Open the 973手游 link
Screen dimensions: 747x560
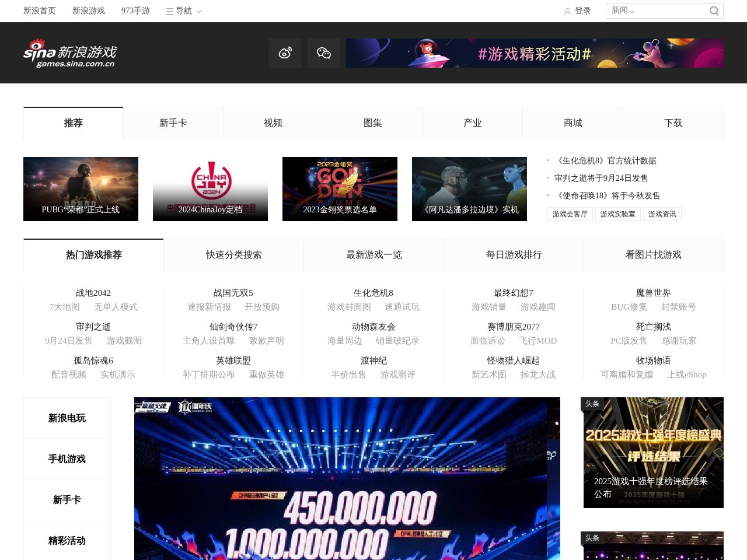tap(135, 10)
